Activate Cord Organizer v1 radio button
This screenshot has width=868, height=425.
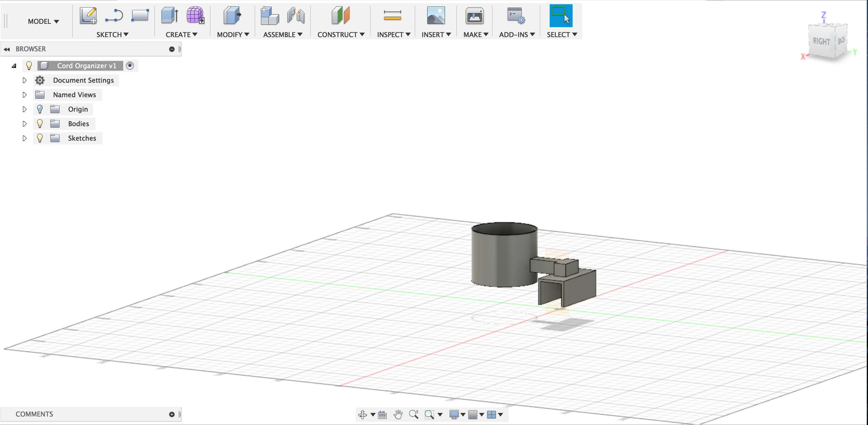pos(130,66)
